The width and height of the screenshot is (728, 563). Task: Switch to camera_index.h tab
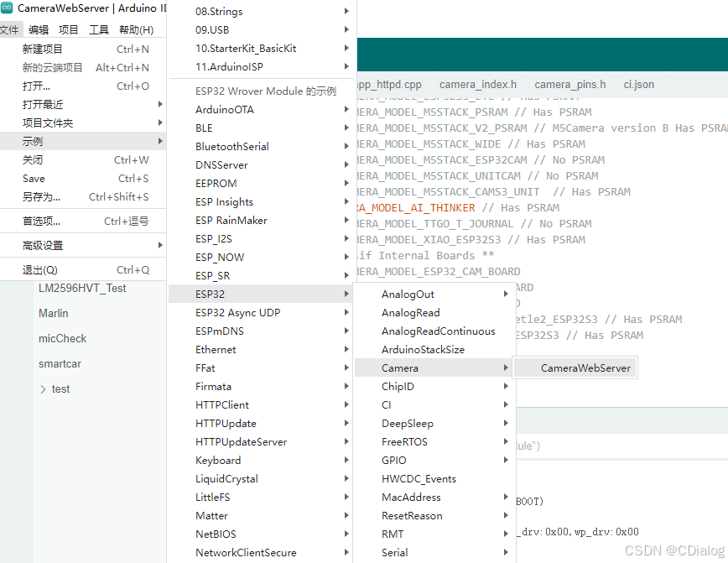coord(478,85)
